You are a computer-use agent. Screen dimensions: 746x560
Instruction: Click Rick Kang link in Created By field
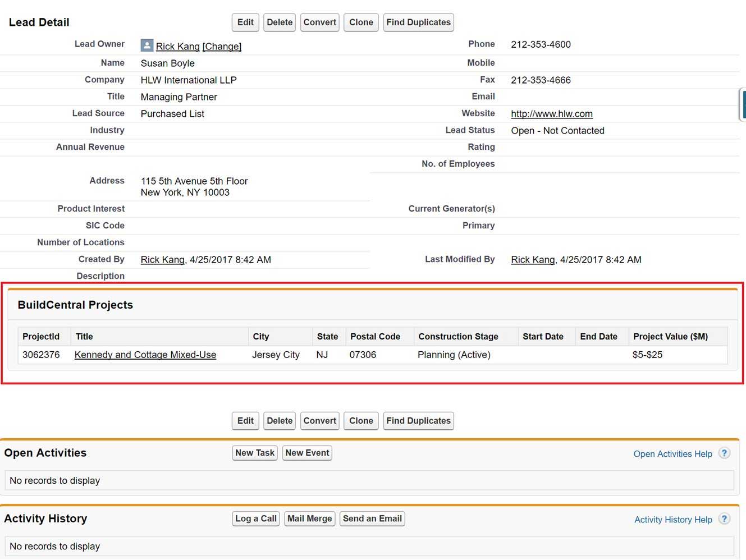coord(162,260)
